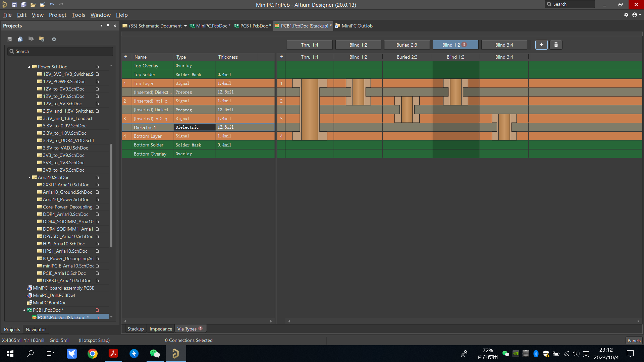Click the taskbar search magnifier icon
Screen dimensions: 644x362
click(31, 354)
